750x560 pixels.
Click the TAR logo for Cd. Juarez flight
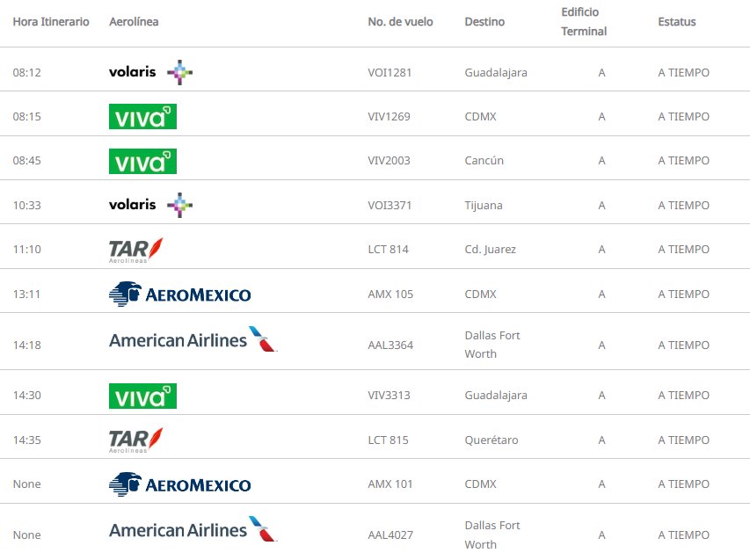point(135,251)
